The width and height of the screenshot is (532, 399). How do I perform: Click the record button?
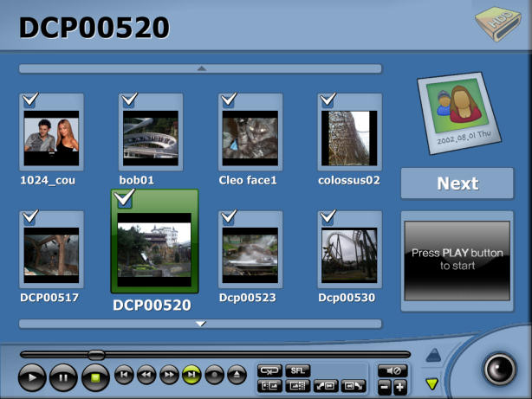pyautogui.click(x=214, y=375)
